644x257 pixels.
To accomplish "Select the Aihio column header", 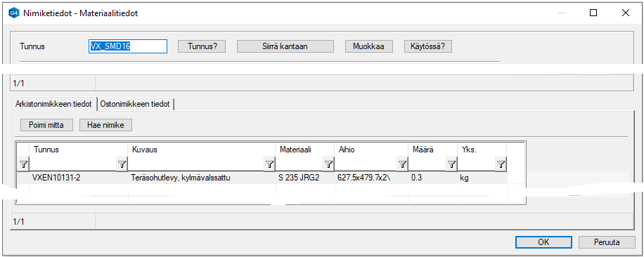I will [371, 150].
